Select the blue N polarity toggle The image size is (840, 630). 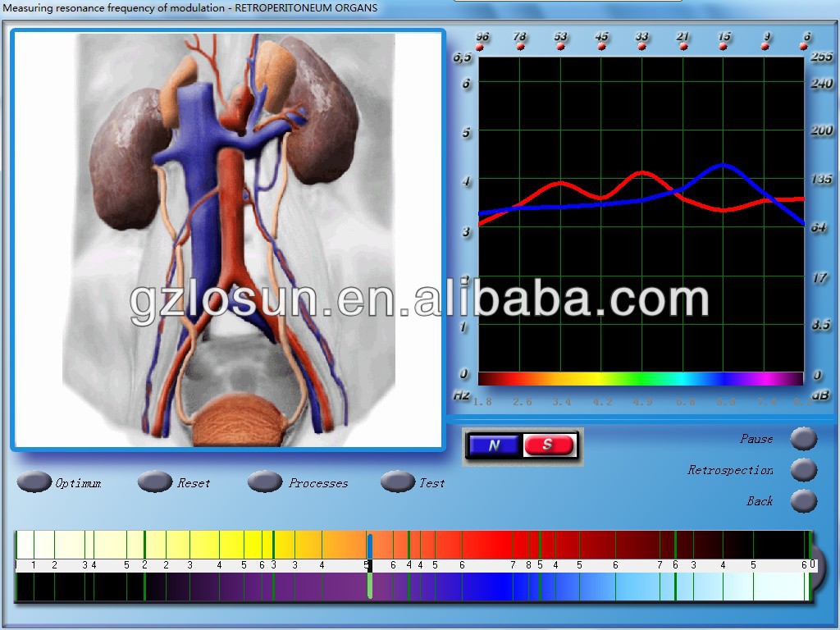pos(494,445)
